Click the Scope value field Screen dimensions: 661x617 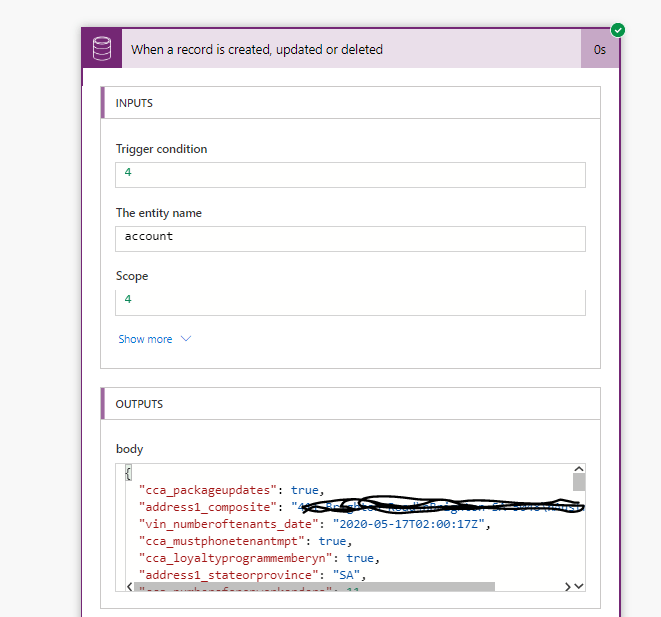point(350,301)
